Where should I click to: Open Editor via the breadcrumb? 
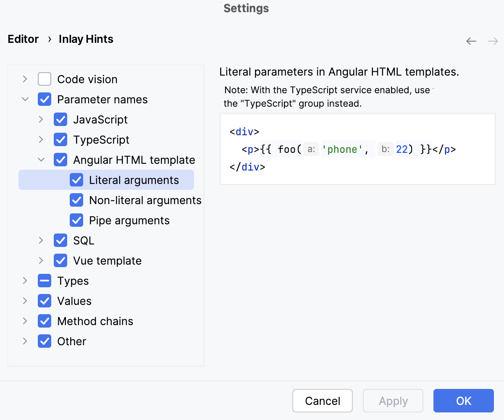tap(23, 39)
